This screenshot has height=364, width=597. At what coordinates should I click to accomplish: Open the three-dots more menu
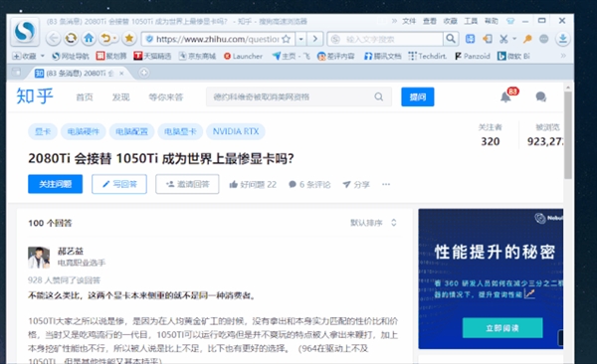386,184
